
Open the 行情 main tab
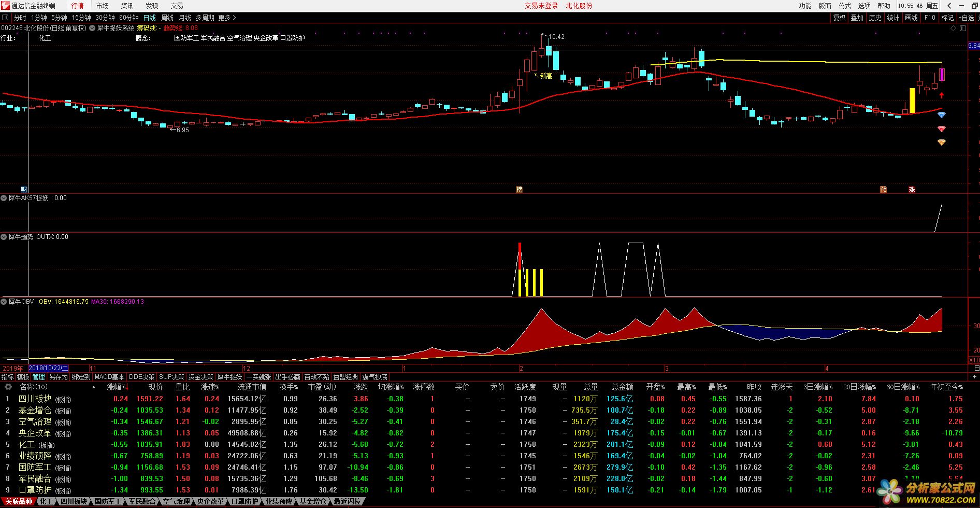point(77,6)
